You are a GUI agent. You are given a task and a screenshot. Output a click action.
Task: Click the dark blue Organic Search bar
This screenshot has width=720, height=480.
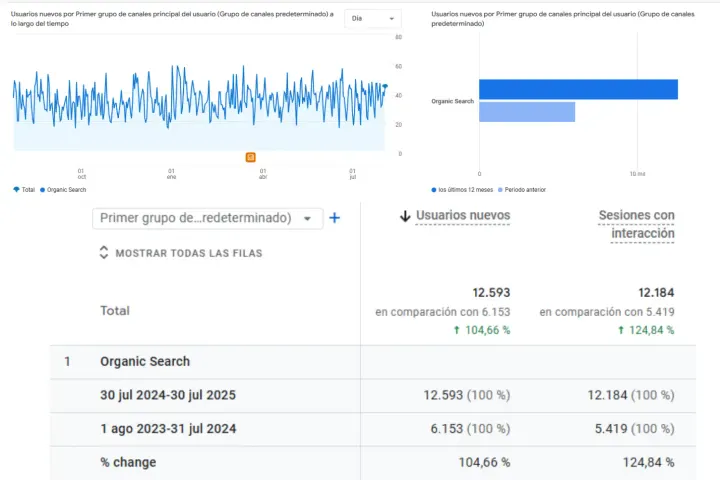tap(579, 90)
